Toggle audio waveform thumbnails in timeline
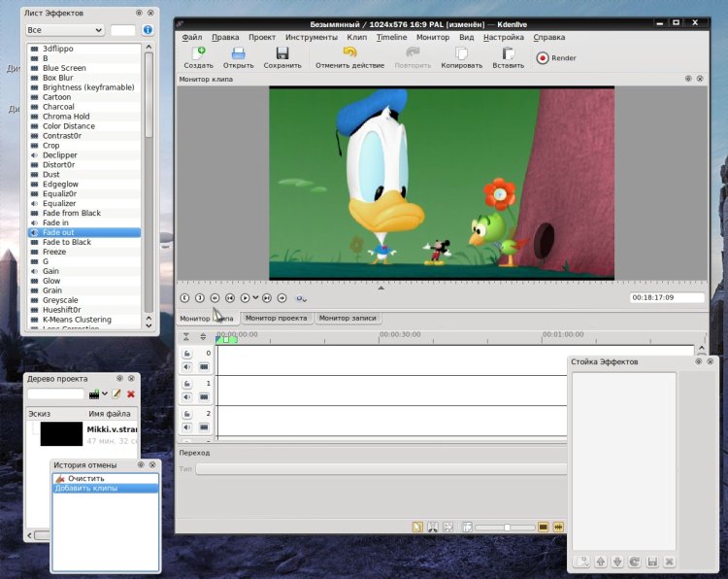The width and height of the screenshot is (728, 579). click(558, 527)
